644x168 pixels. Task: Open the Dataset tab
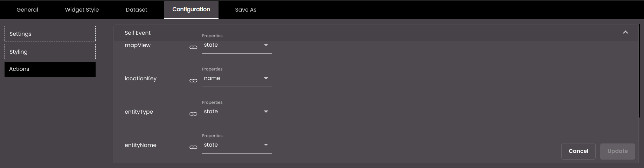tap(137, 10)
